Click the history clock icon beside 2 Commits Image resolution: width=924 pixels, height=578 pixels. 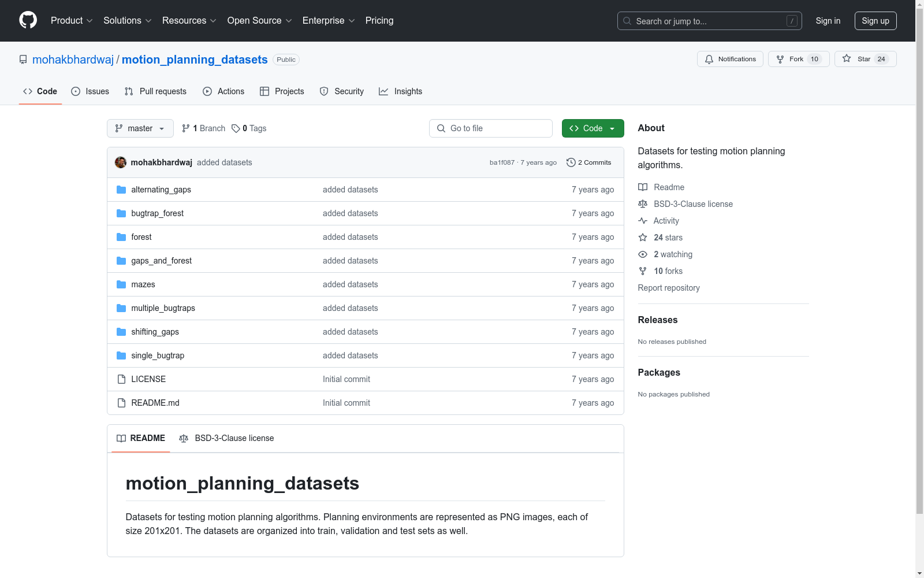pos(571,162)
